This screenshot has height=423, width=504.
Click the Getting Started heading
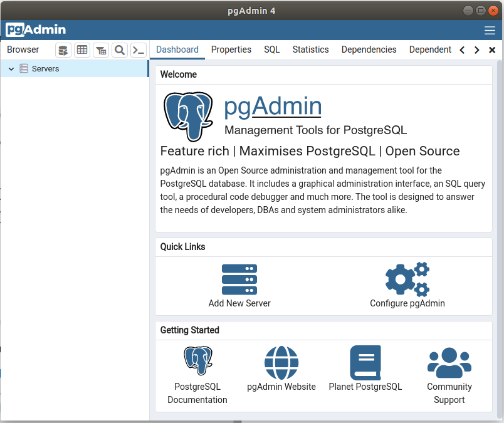(190, 330)
